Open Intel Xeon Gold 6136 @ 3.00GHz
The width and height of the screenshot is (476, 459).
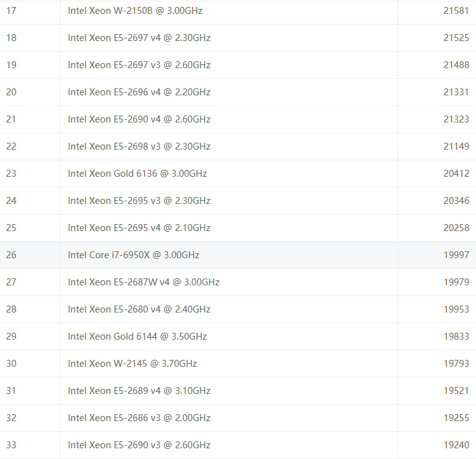pos(137,174)
